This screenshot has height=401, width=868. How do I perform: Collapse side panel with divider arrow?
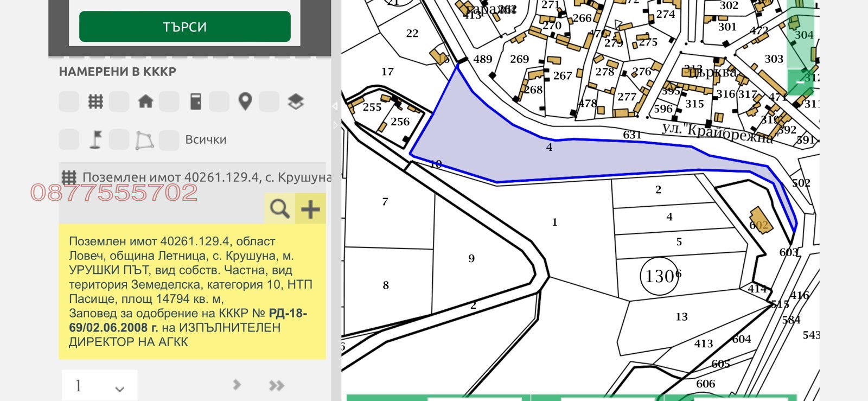[335, 106]
